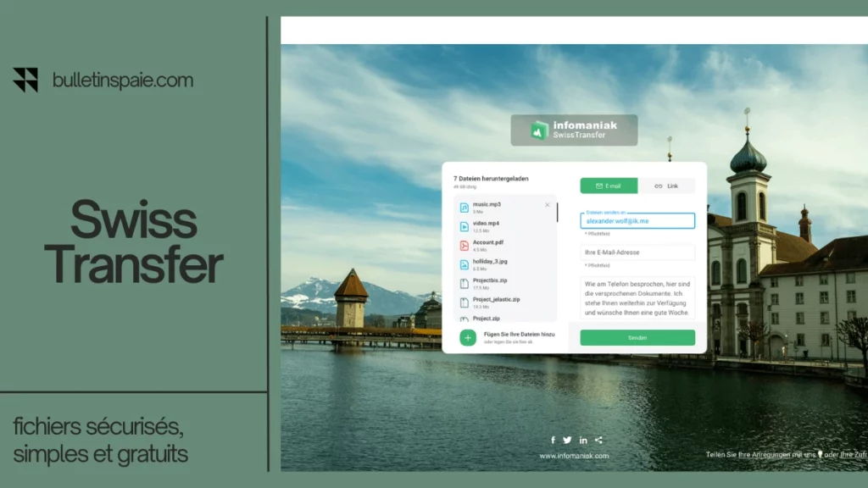Click the video.mp4 play file icon

[464, 226]
